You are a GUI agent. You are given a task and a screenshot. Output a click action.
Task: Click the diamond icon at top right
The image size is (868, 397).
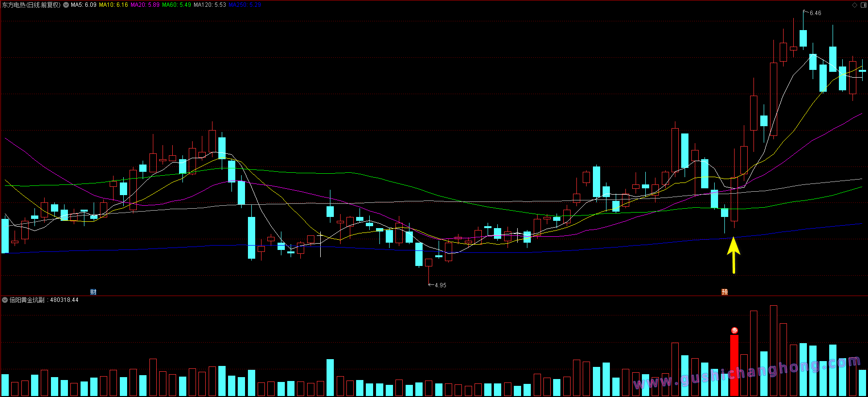855,5
